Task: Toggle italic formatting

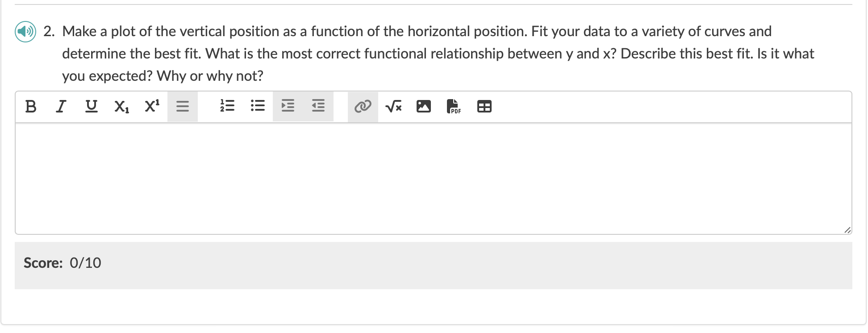Action: [61, 106]
